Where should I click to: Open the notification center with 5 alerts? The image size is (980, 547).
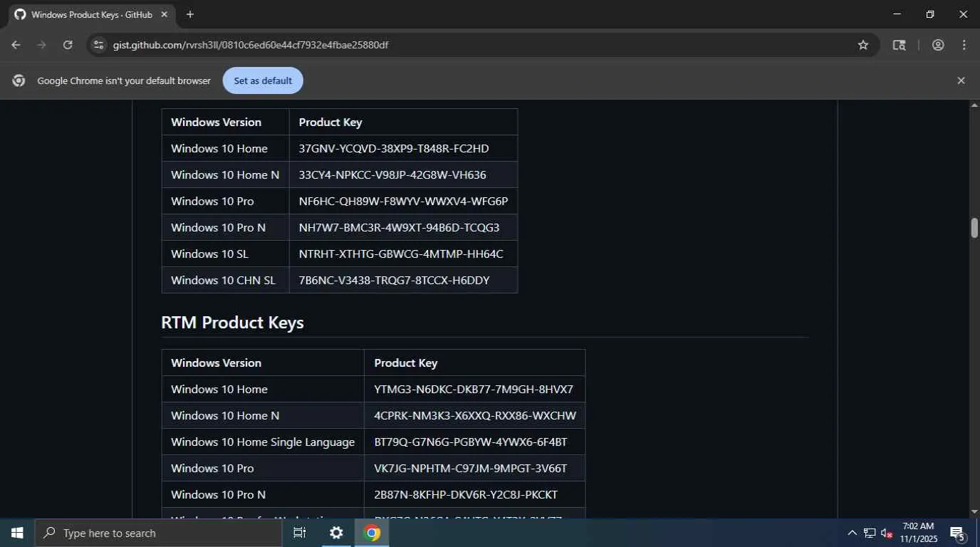pos(958,533)
